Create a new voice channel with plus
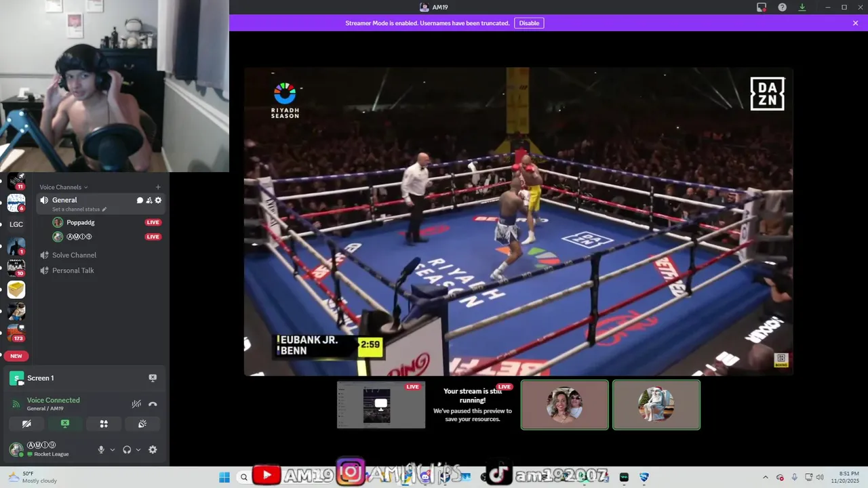The width and height of the screenshot is (868, 488). [158, 187]
